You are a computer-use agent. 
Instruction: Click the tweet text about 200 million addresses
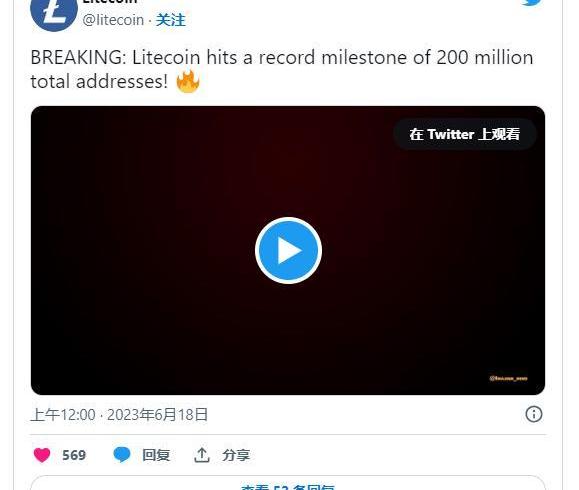[x=282, y=69]
